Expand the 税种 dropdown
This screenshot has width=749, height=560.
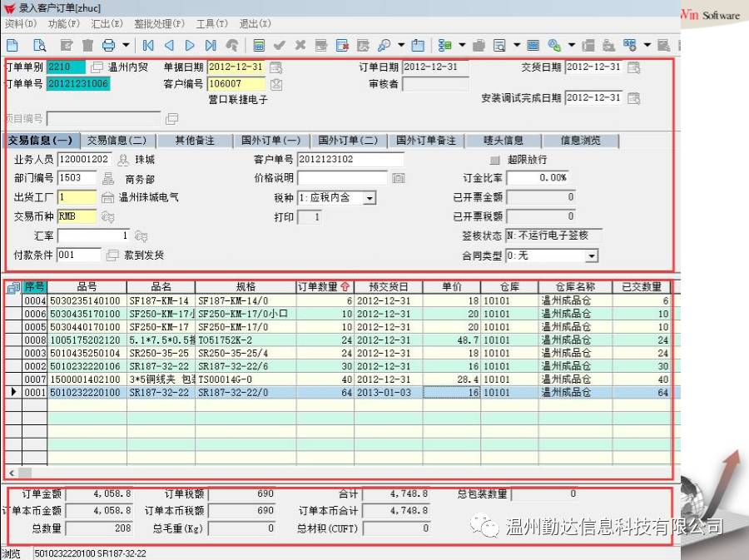click(369, 198)
